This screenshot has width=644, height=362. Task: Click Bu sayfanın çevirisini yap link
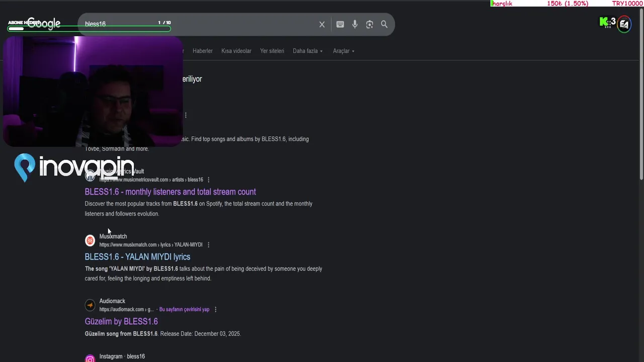tap(184, 310)
